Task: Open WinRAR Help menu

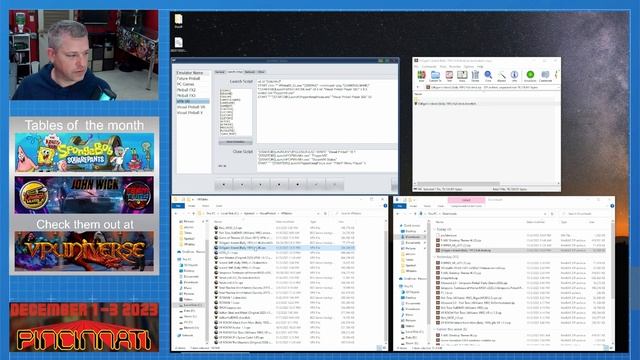Action: (480, 67)
